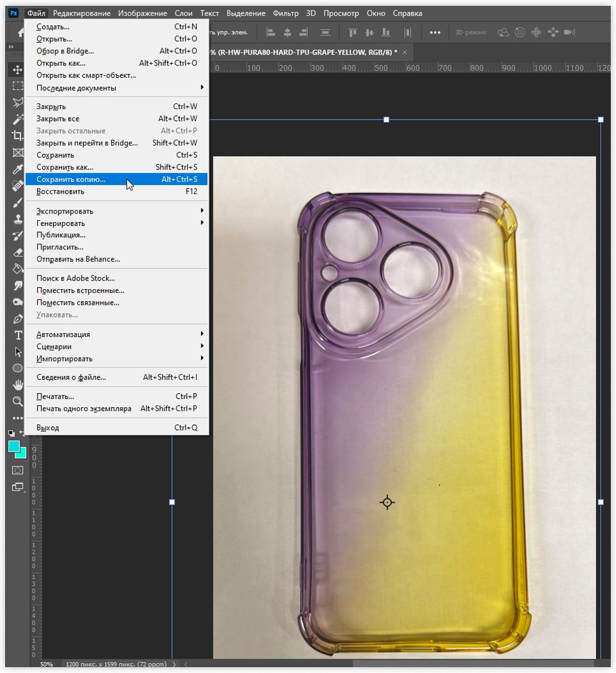Select the Crop tool
Screen dimensions: 616x673
[18, 136]
